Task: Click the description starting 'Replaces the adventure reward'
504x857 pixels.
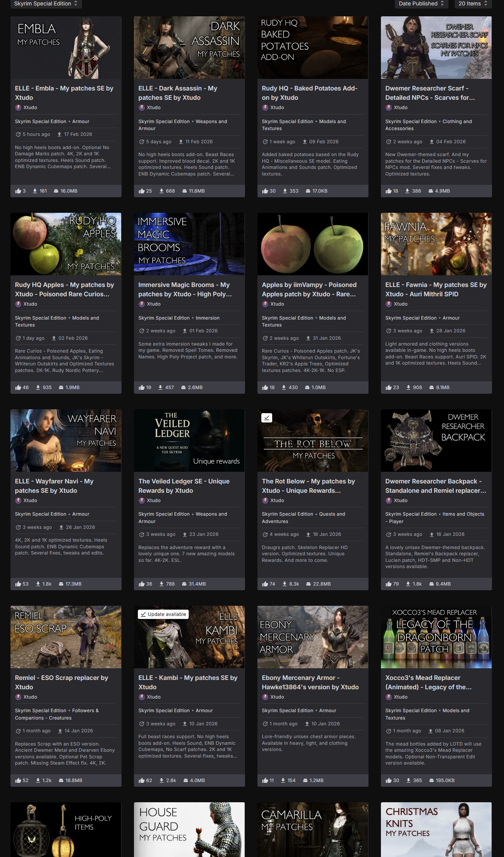Action: 186,554
